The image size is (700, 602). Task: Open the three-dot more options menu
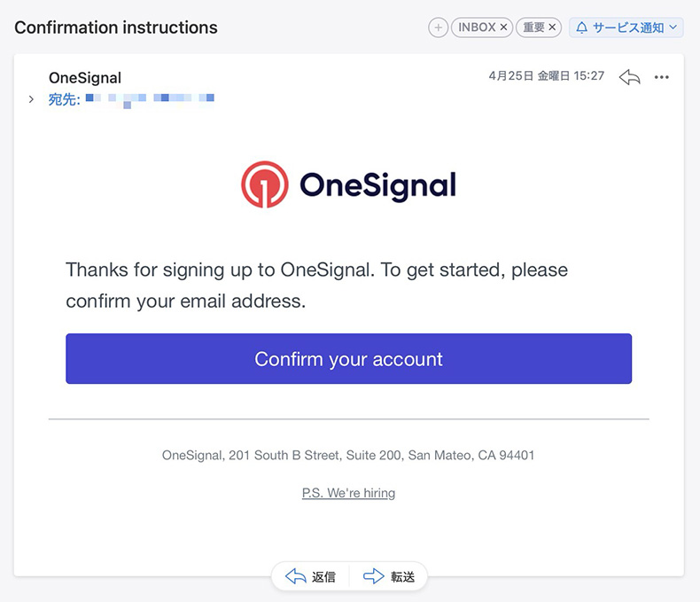pos(661,77)
